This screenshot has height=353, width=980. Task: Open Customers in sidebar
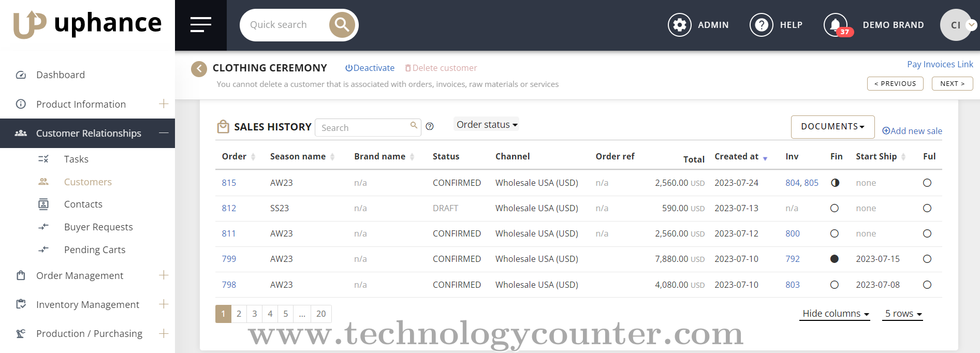tap(88, 182)
